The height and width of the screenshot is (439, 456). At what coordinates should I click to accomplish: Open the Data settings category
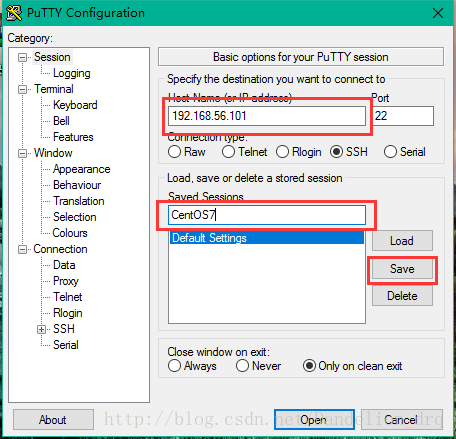pos(64,265)
